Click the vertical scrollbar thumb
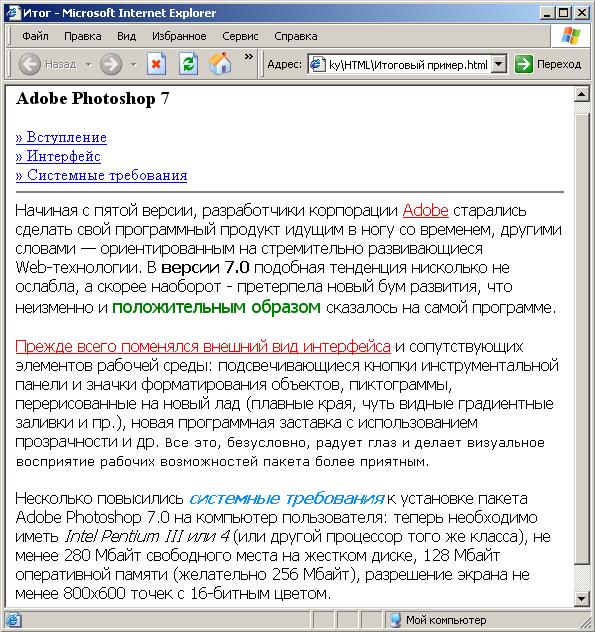Viewport: 595px width, 632px height. tap(581, 339)
